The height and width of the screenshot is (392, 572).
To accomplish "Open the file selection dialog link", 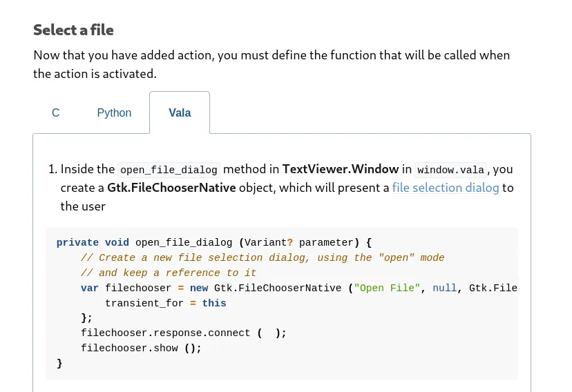I will pyautogui.click(x=445, y=188).
